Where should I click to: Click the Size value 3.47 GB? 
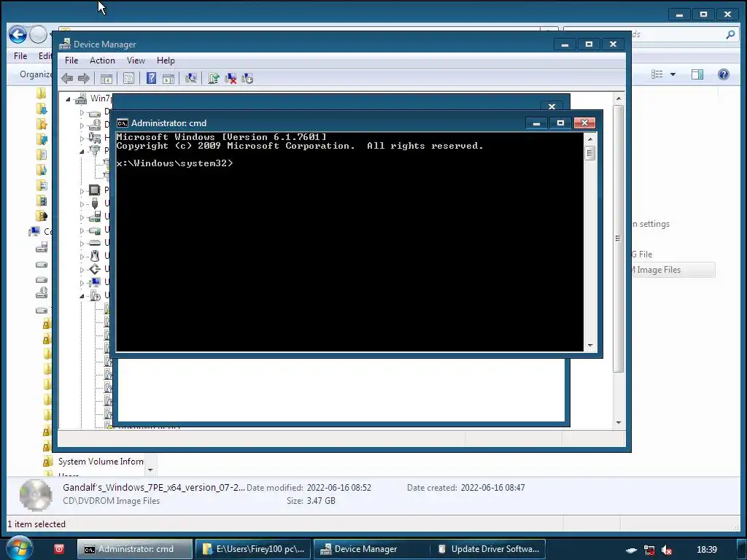click(x=321, y=501)
